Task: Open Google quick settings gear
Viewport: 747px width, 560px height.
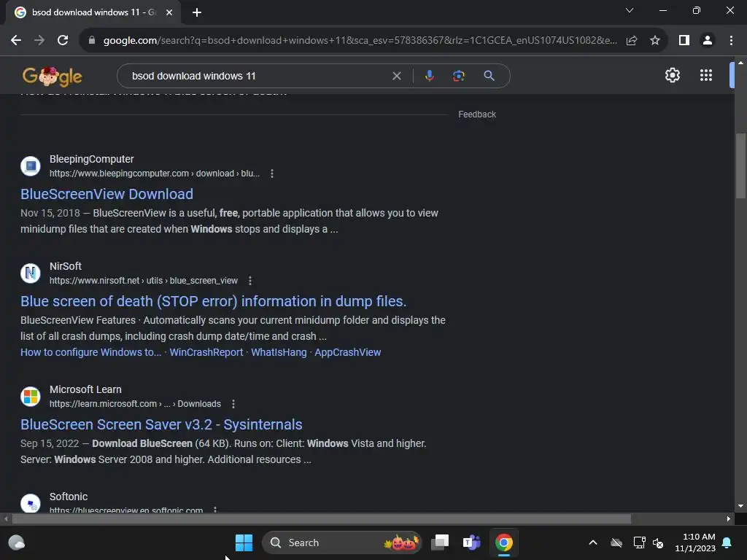Action: [672, 75]
